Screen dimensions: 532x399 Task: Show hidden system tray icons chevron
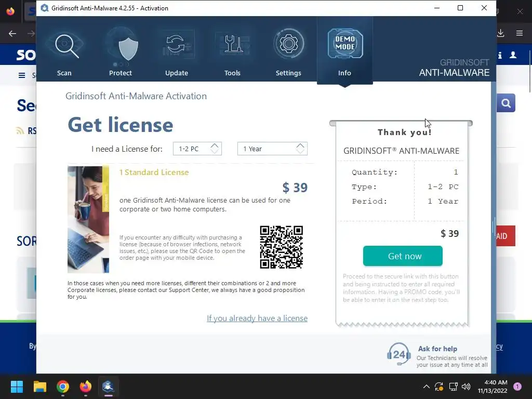[x=427, y=387]
